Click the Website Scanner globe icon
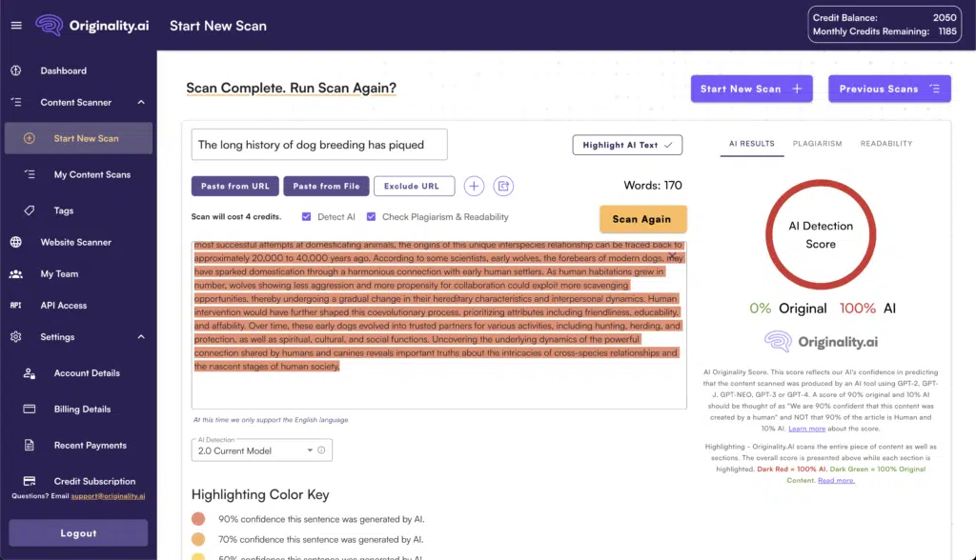 tap(16, 242)
